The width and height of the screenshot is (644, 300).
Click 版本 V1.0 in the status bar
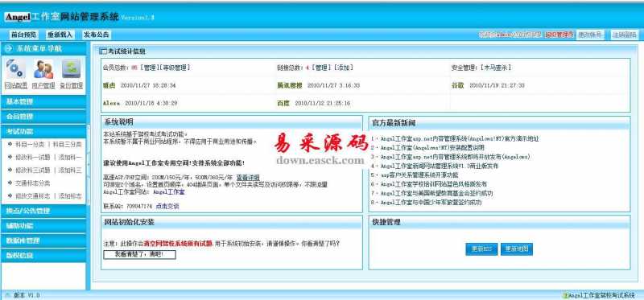(x=26, y=295)
